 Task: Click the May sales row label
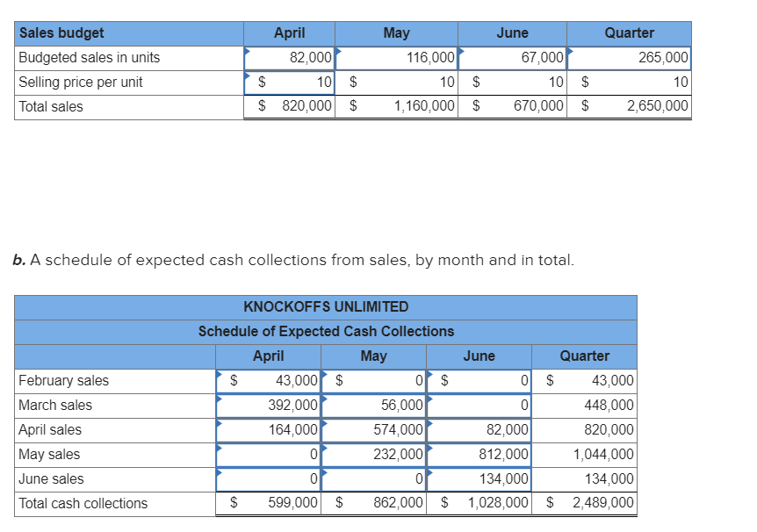[49, 455]
